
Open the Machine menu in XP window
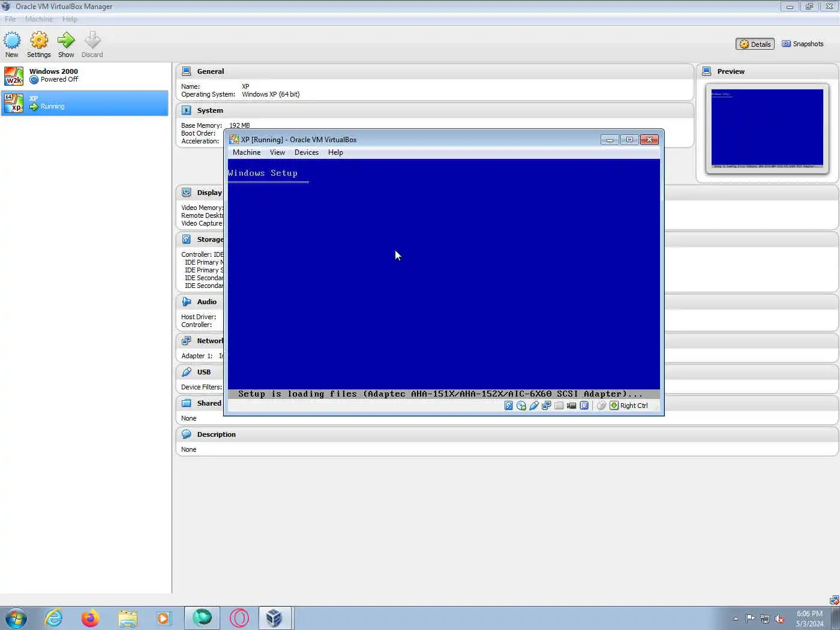(247, 152)
